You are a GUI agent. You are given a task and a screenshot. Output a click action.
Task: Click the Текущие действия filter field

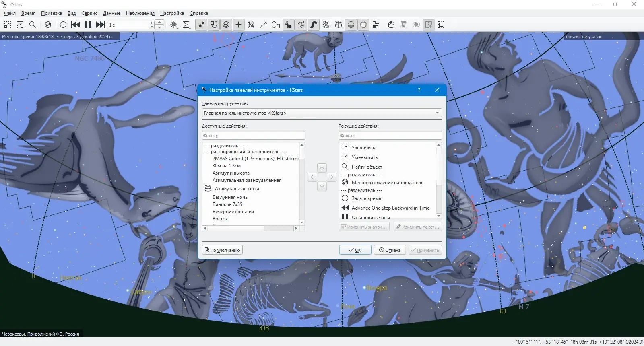pos(390,136)
